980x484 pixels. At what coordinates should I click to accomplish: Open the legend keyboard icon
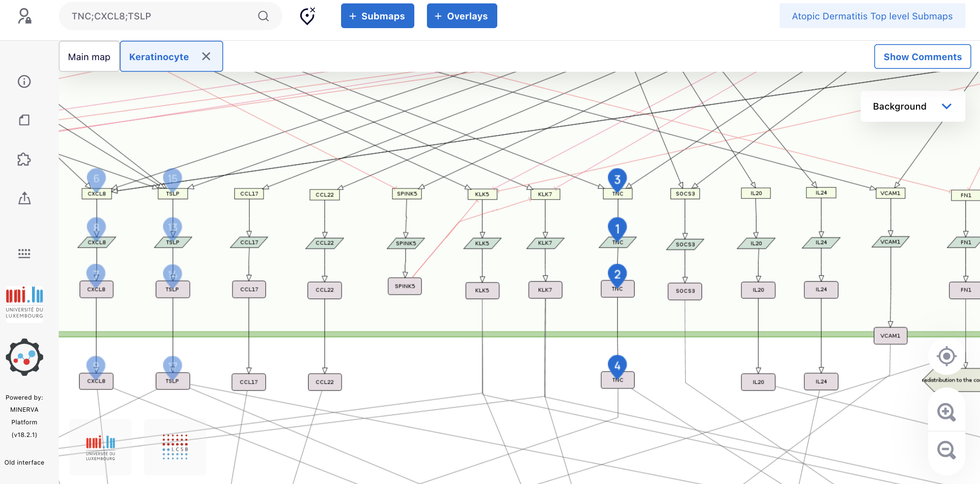click(x=24, y=253)
